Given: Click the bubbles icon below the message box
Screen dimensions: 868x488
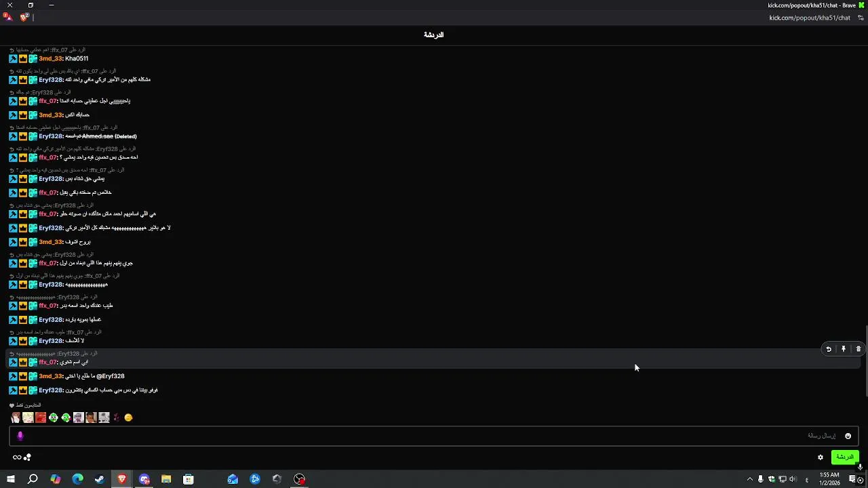Looking at the screenshot, I should coord(27,457).
